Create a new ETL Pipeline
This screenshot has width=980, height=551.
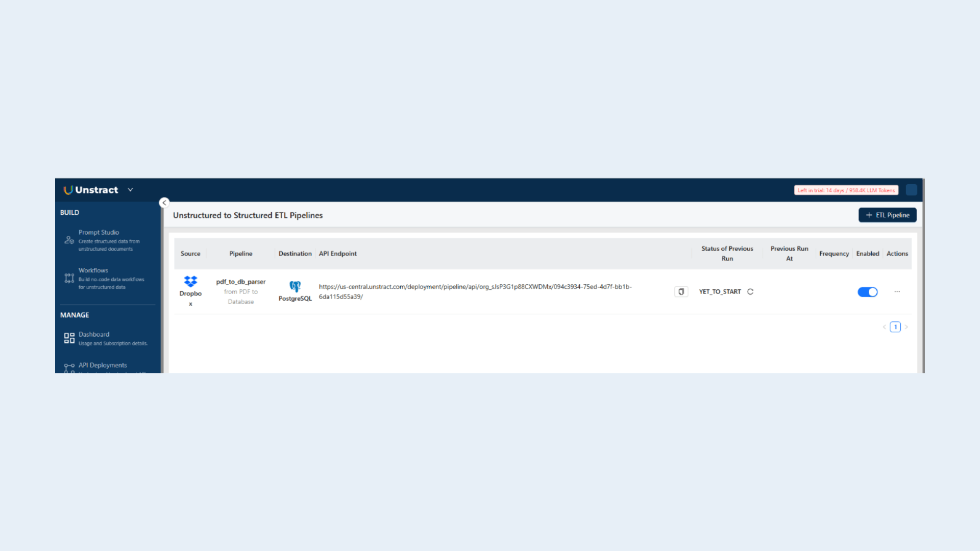(x=887, y=215)
